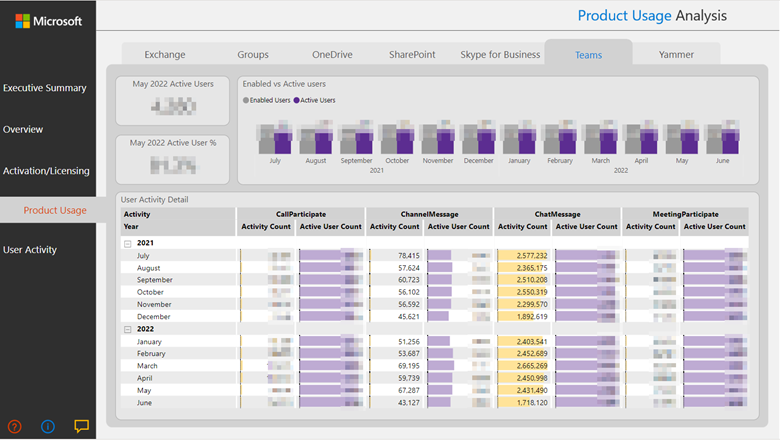Select the January row label

pos(149,342)
